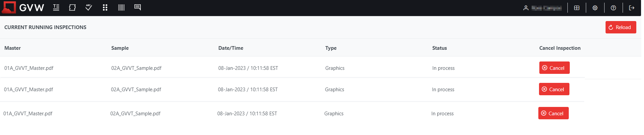Open the comments speech bubble icon
This screenshot has width=644, height=135.
point(137,7)
